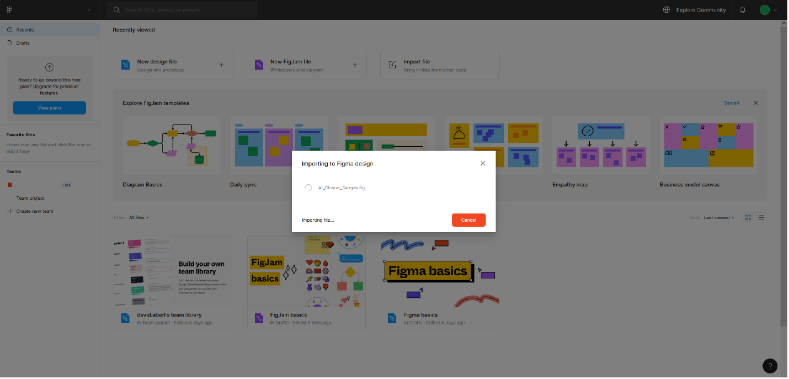Switch to the grid view icon
This screenshot has width=789, height=379.
(748, 217)
